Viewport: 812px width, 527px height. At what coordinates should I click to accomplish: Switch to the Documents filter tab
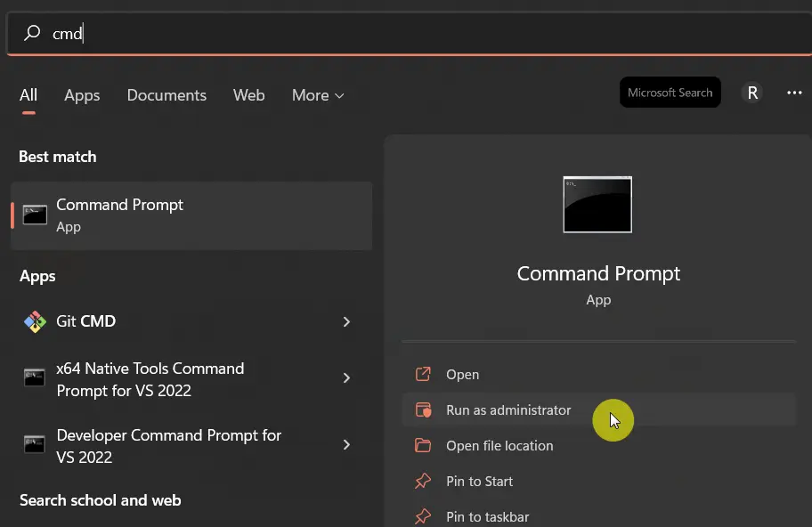pyautogui.click(x=166, y=95)
